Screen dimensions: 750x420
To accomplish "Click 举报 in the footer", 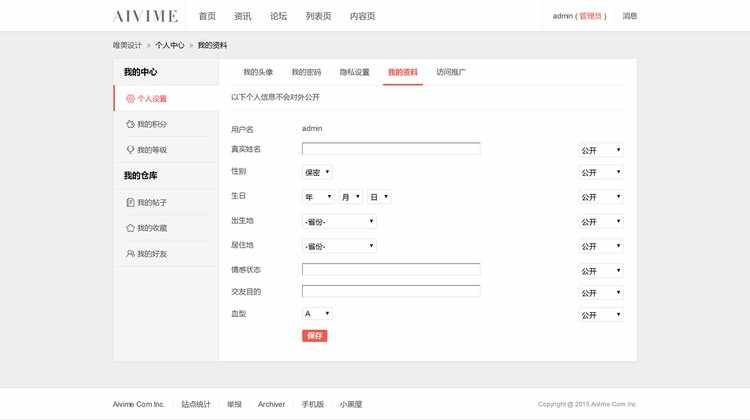I will pos(234,404).
